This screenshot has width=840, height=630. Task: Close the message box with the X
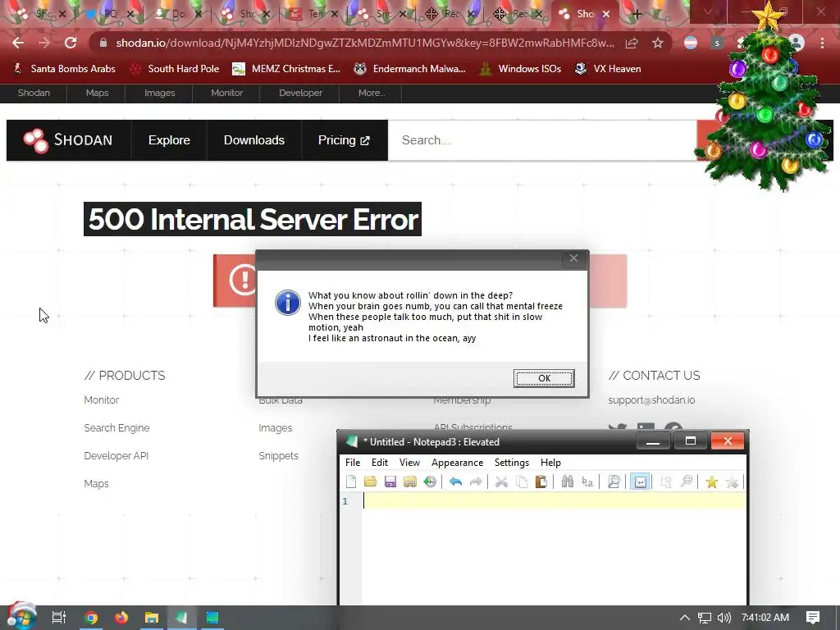coord(573,258)
